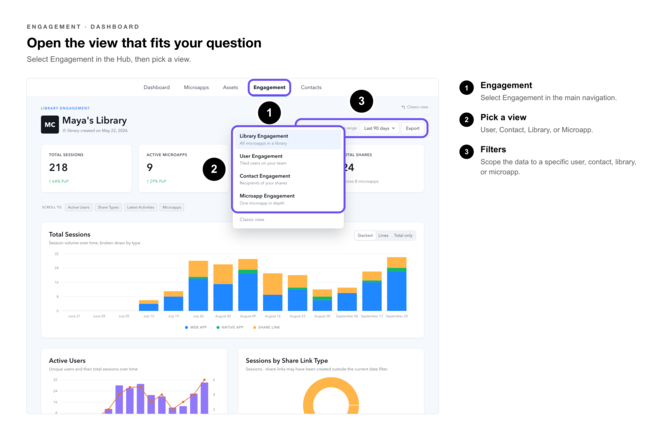Select the Engagement navigation tab
670x431 pixels.
click(269, 87)
